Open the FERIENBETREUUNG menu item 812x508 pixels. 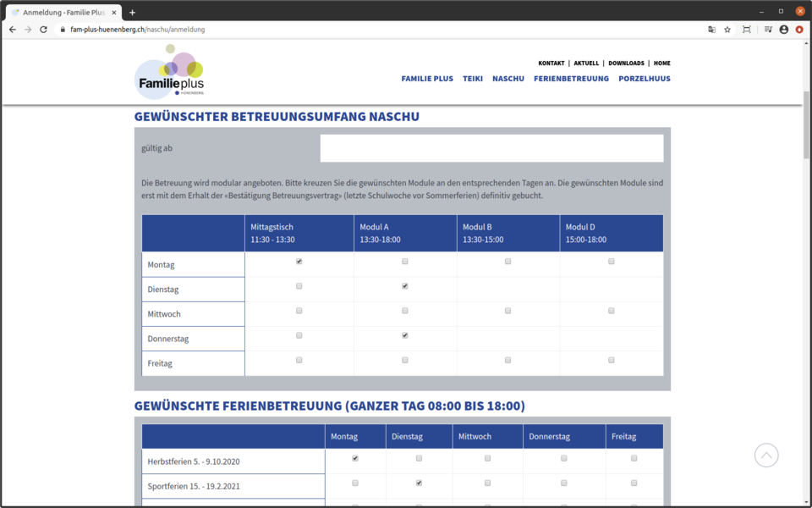[571, 79]
